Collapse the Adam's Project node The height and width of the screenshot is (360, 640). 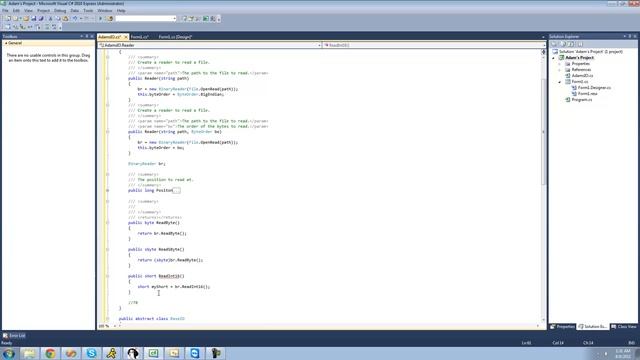[x=554, y=58]
